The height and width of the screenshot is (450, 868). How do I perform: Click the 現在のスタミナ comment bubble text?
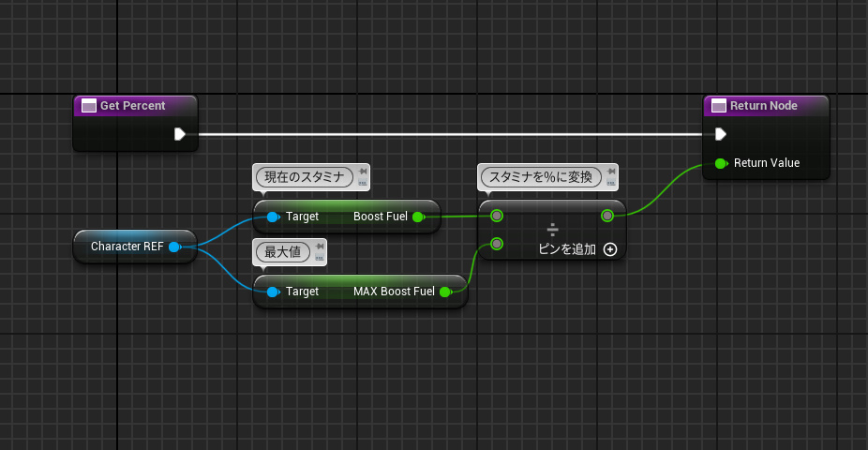(x=305, y=177)
